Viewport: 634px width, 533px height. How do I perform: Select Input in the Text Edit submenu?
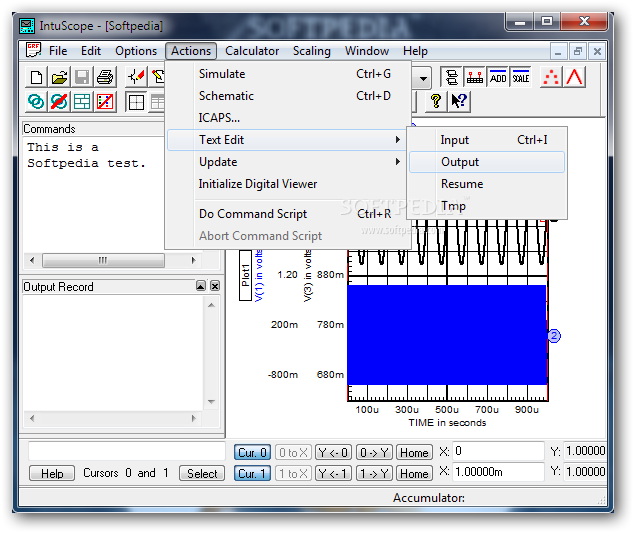(x=487, y=140)
